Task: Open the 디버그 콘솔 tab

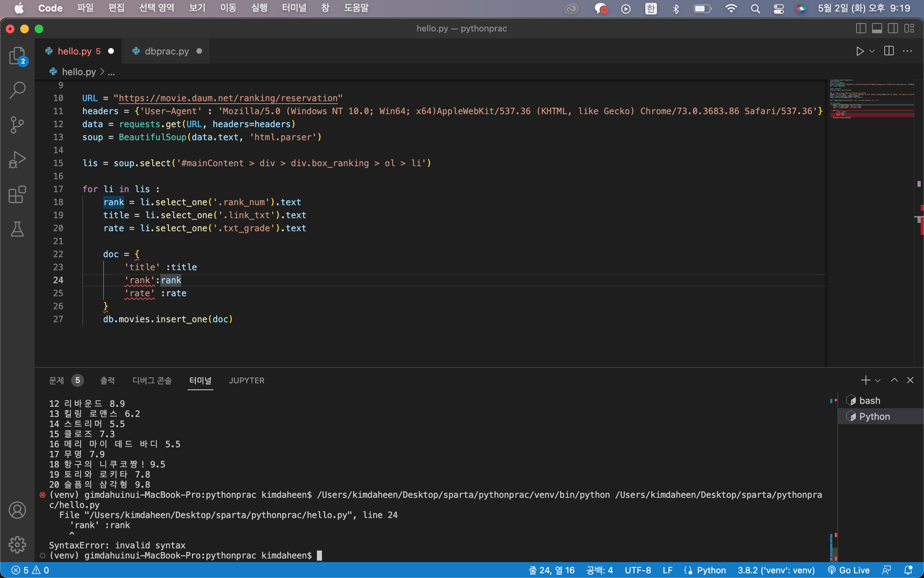Action: coord(152,380)
